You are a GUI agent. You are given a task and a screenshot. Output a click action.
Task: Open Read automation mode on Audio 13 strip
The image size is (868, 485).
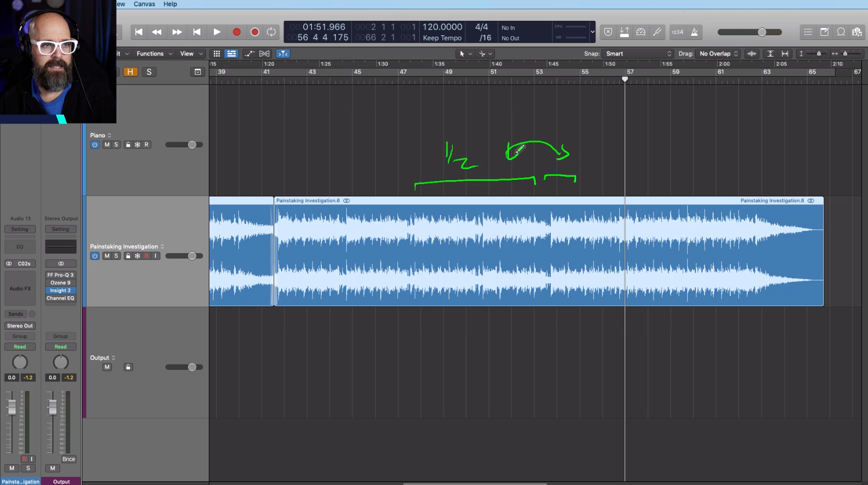coord(20,347)
